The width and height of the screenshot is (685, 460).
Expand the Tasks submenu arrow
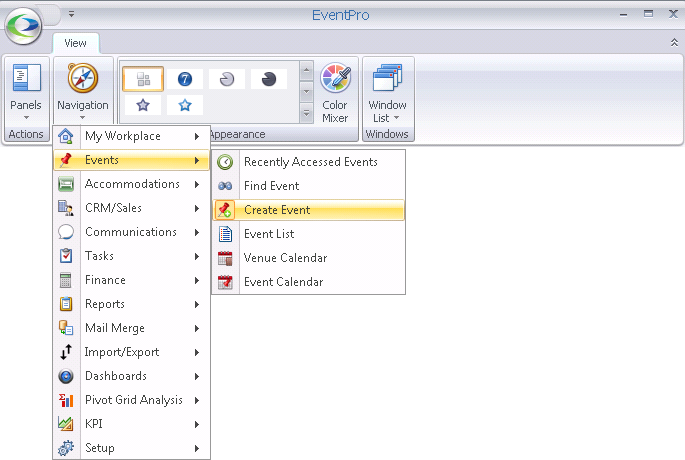197,256
